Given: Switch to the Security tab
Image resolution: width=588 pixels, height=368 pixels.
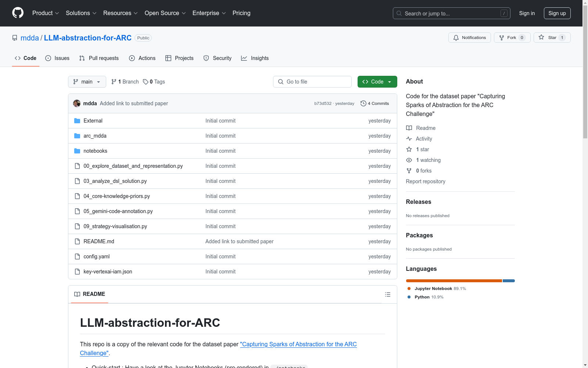Looking at the screenshot, I should tap(218, 58).
